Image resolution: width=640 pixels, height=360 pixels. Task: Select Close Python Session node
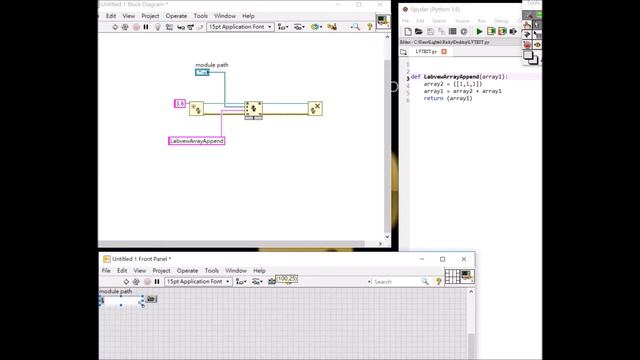[315, 109]
